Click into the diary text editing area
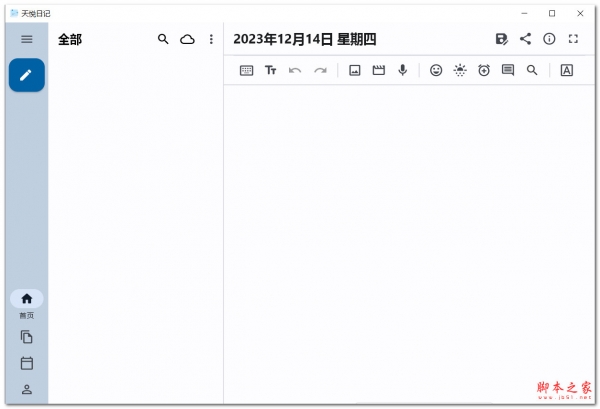600x409 pixels. coord(409,243)
